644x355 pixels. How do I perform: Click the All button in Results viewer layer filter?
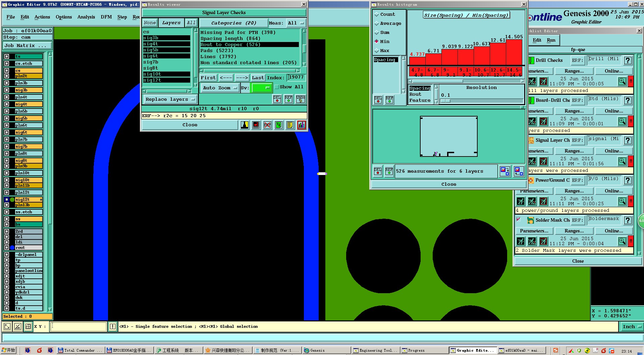191,23
